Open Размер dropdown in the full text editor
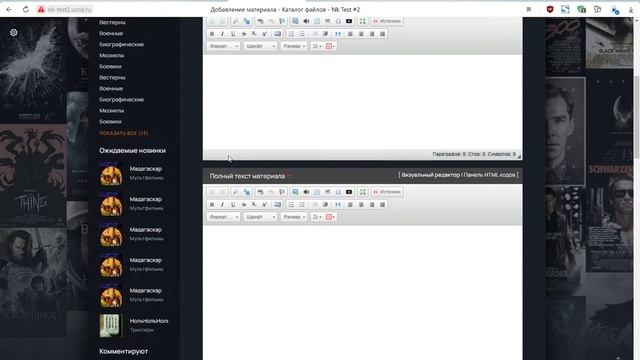 [x=294, y=217]
